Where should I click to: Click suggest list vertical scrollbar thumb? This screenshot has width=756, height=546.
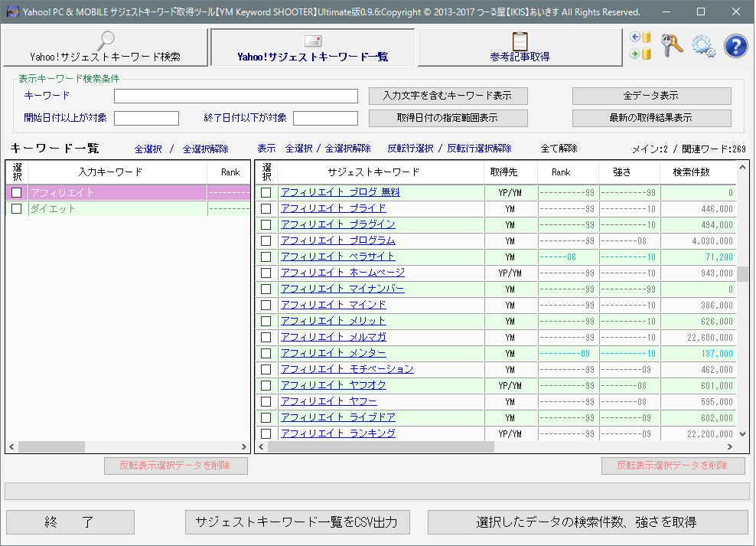coord(742,274)
